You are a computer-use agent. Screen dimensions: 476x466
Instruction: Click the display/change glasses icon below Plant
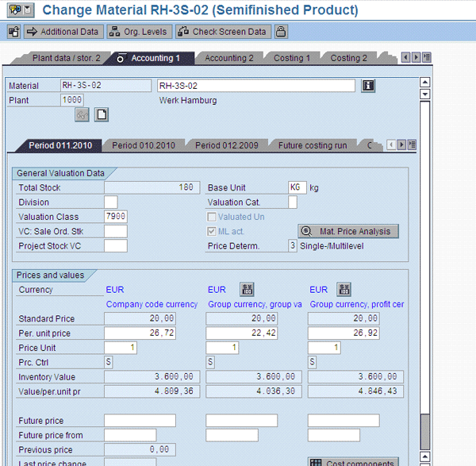82,115
